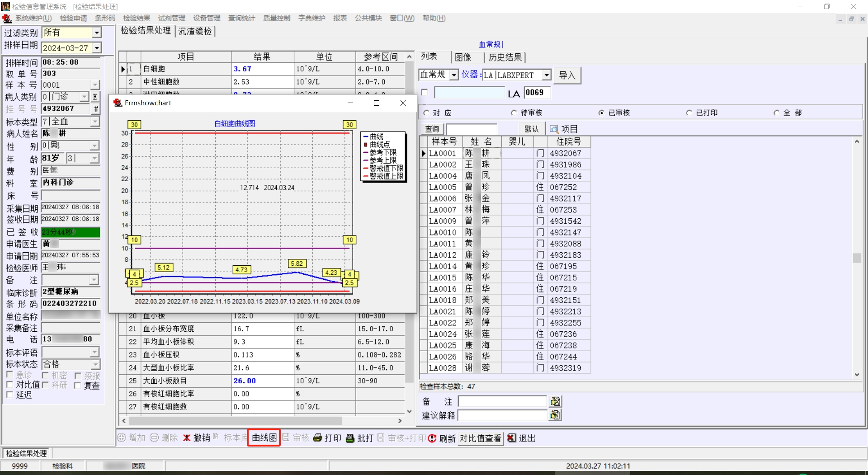Switch to the 历史结果 tab
Screen dimensions: 868x475
[505, 57]
